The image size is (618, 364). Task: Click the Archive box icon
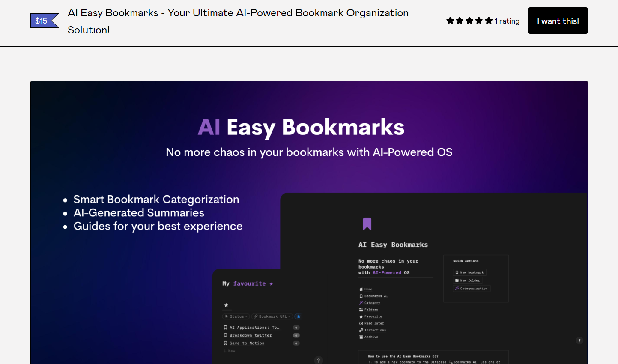point(361,337)
